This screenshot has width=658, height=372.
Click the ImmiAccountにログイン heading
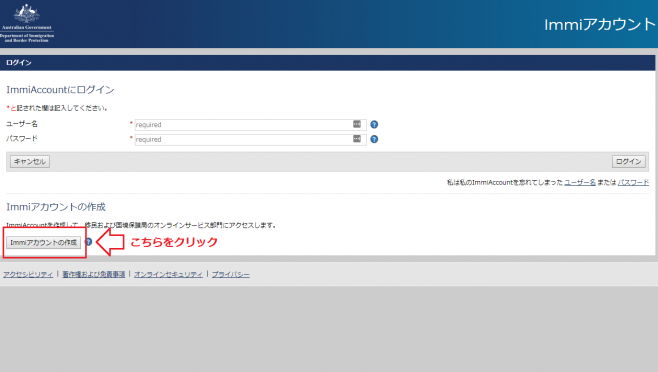(60, 90)
